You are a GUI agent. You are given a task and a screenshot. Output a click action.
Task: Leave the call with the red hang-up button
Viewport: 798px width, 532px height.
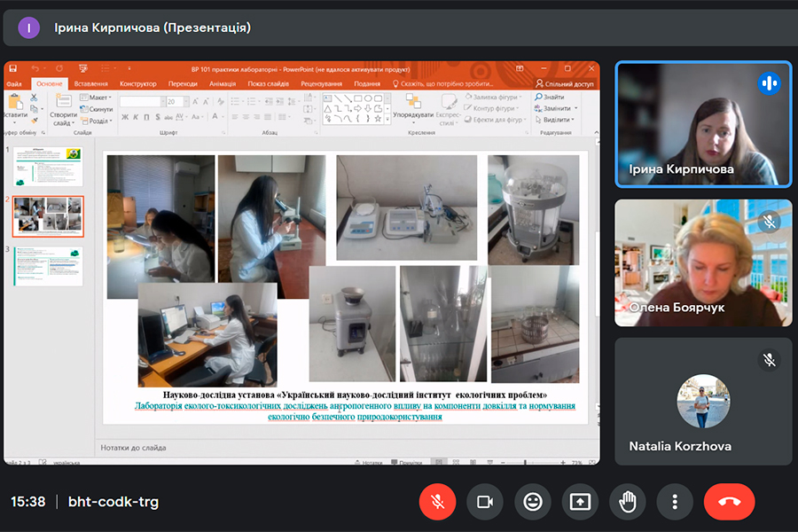pyautogui.click(x=730, y=502)
